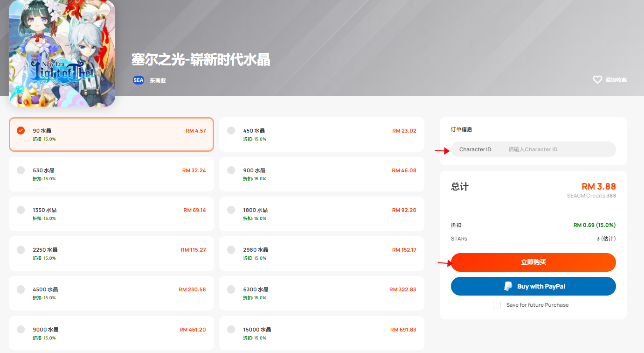Image resolution: width=644 pixels, height=353 pixels.
Task: Click the 总计 total label
Action: pos(460,187)
